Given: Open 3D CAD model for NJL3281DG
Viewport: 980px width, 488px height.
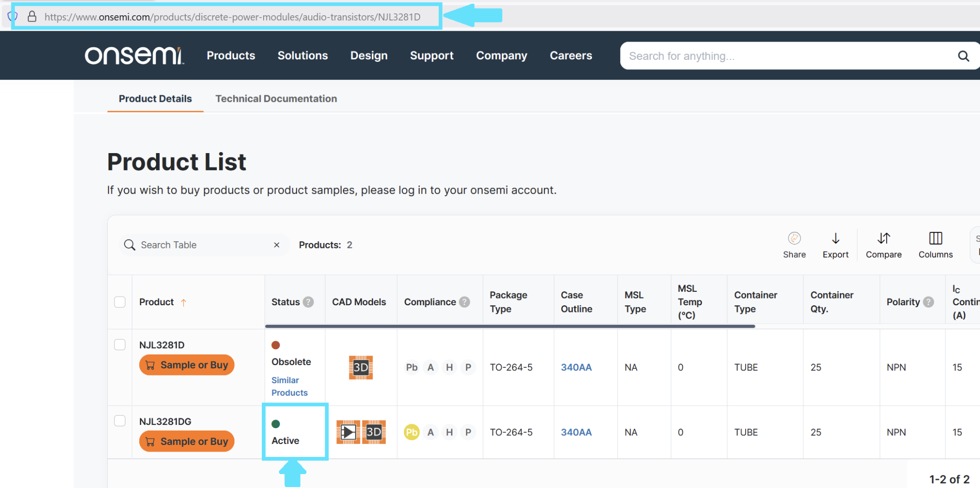Looking at the screenshot, I should [x=374, y=432].
